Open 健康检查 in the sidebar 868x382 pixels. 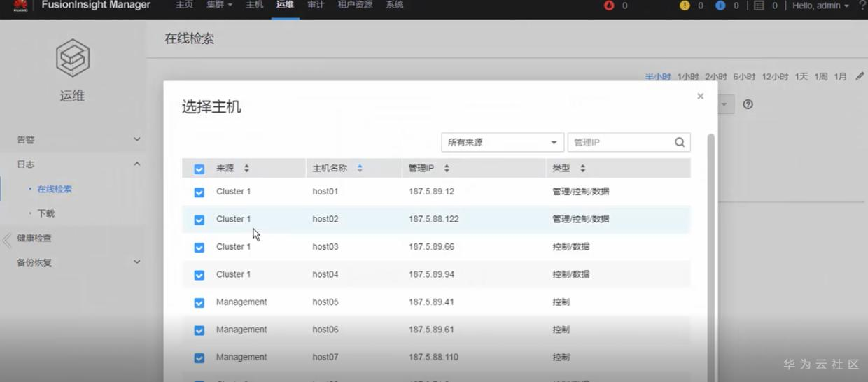coord(34,238)
